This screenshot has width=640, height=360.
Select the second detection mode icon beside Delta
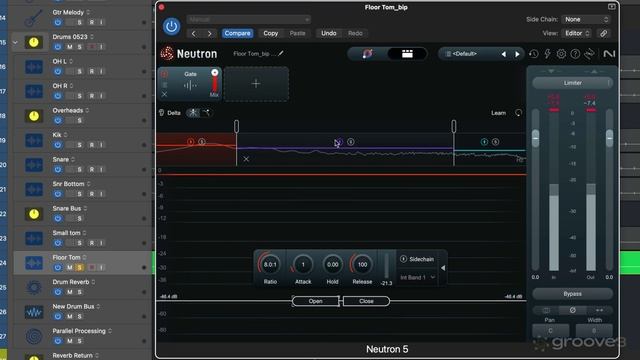tap(207, 113)
